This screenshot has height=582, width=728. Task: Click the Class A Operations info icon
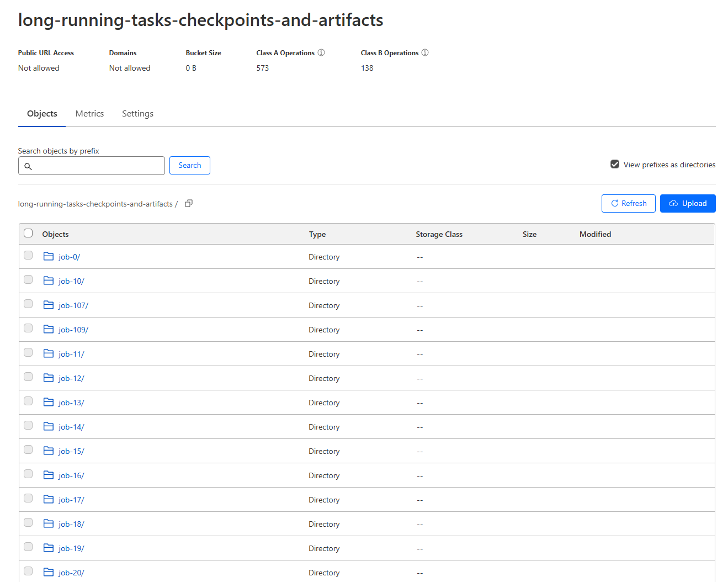point(321,53)
